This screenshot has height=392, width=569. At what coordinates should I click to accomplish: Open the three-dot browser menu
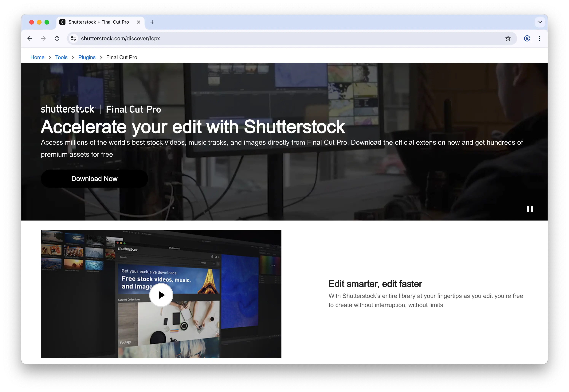click(540, 38)
